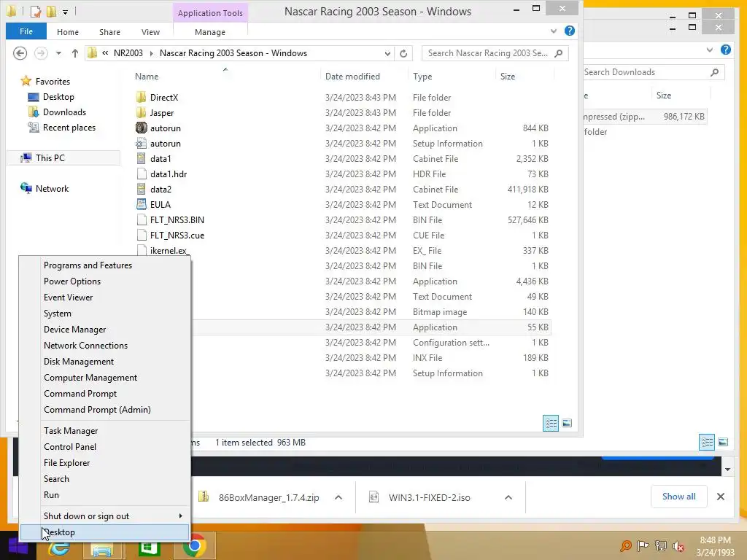Click the Forward navigation arrow

41,53
